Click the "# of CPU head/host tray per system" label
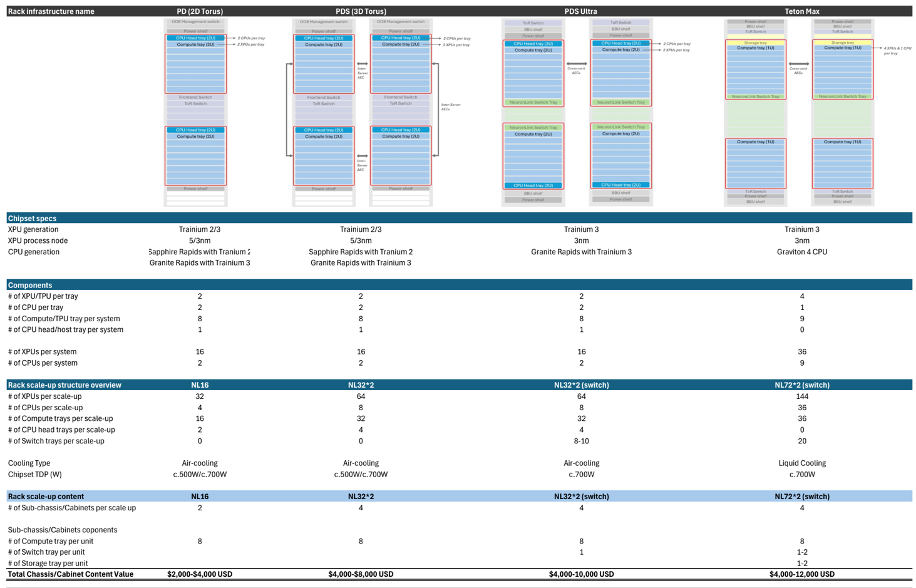The height and width of the screenshot is (588, 916). point(66,329)
